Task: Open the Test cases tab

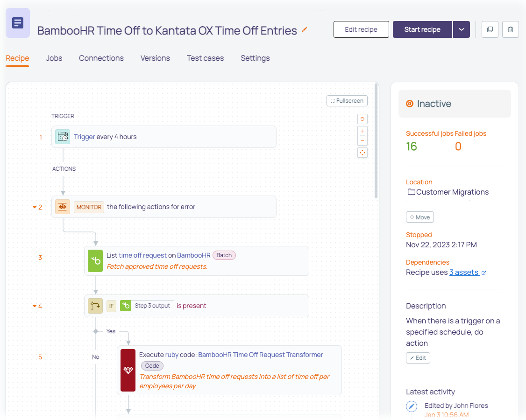Action: pos(205,58)
